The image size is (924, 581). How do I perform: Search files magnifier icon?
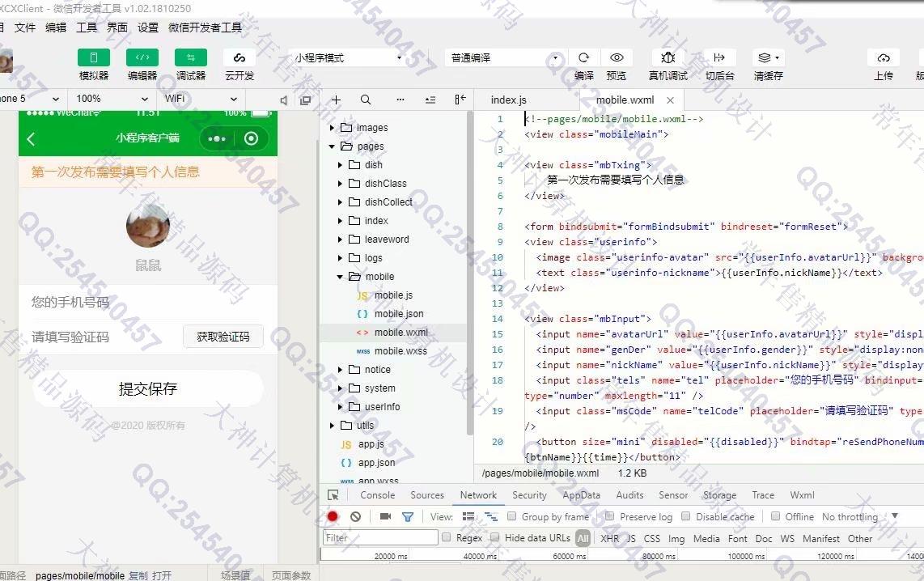tap(366, 100)
